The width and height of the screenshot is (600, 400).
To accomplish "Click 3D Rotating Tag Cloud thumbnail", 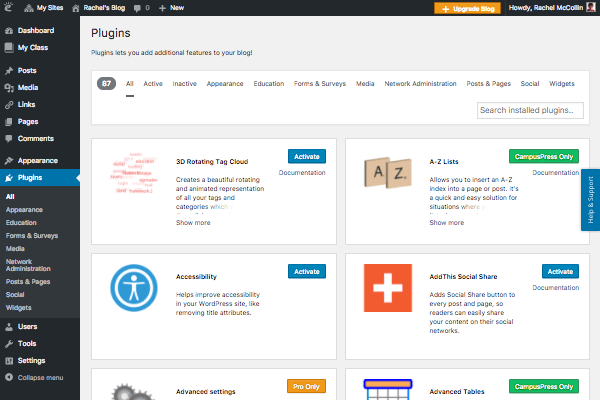I will [x=134, y=173].
